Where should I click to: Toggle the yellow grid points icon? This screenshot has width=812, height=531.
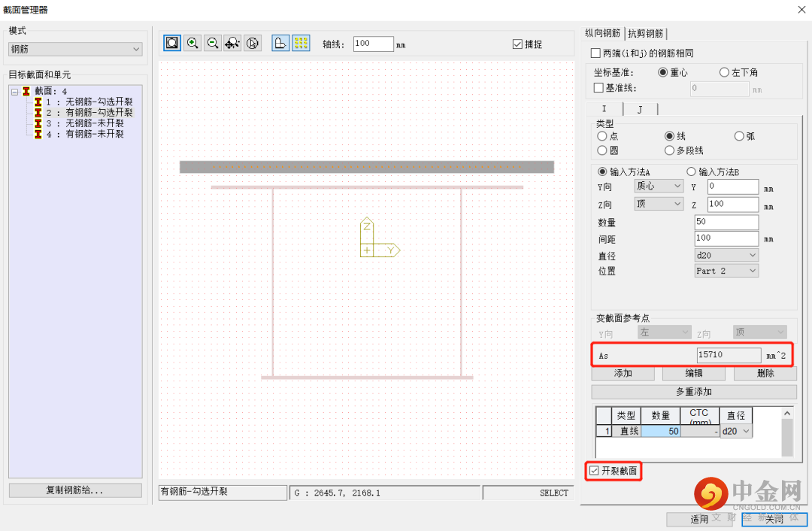tap(301, 43)
